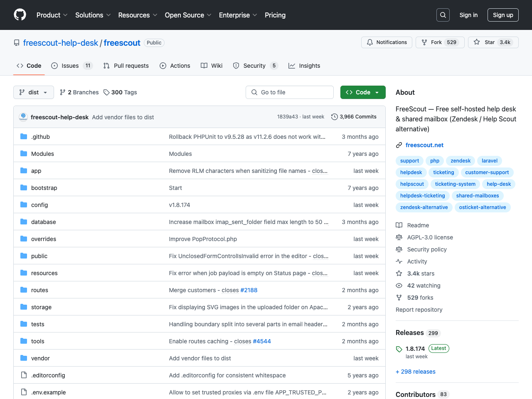Image resolution: width=532 pixels, height=399 pixels.
Task: Select the Code tab
Action: [29, 66]
